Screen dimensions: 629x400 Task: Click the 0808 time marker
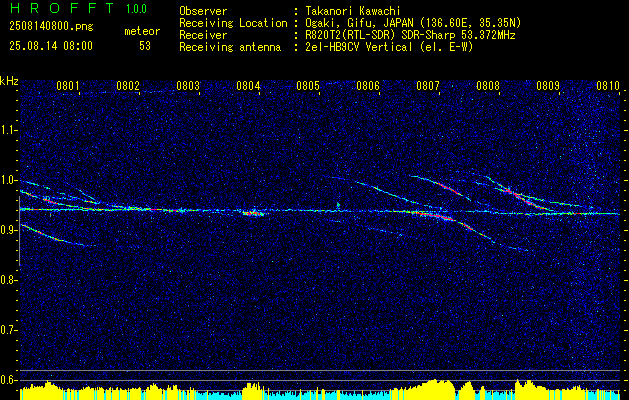[x=488, y=86]
